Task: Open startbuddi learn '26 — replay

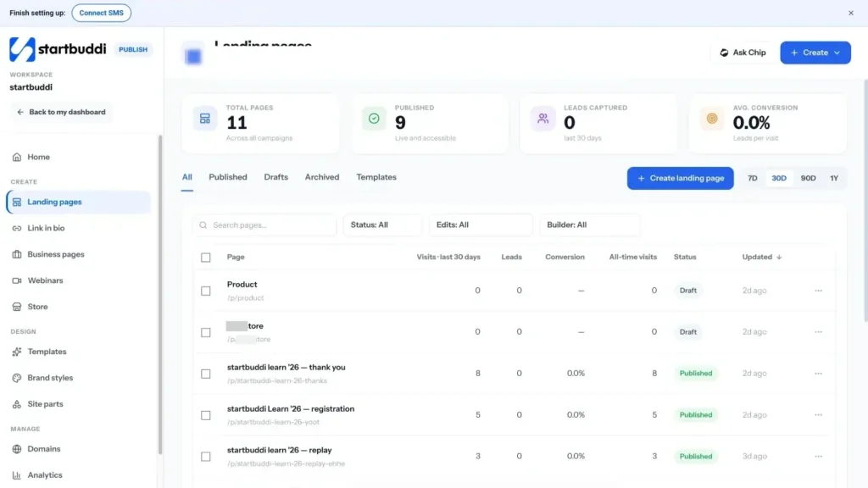Action: point(280,451)
